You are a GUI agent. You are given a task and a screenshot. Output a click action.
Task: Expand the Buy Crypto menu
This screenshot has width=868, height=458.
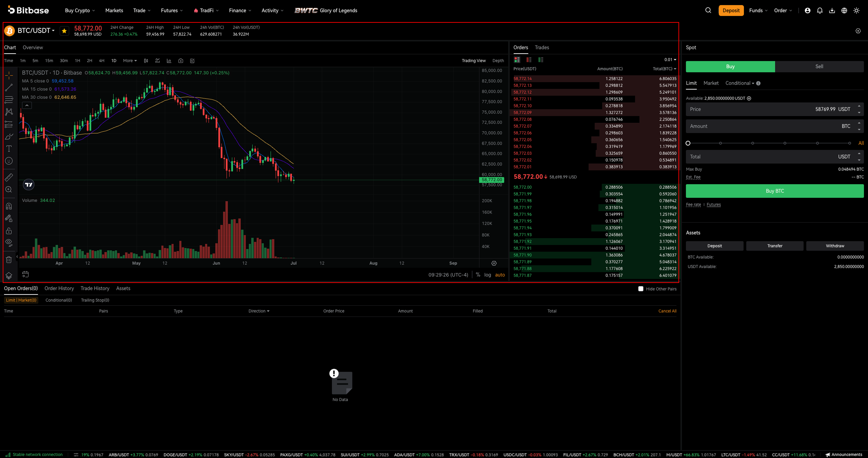pos(80,11)
